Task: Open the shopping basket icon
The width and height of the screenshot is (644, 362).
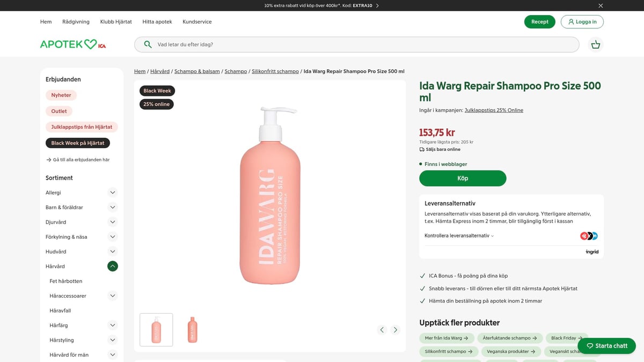Action: 596,44
